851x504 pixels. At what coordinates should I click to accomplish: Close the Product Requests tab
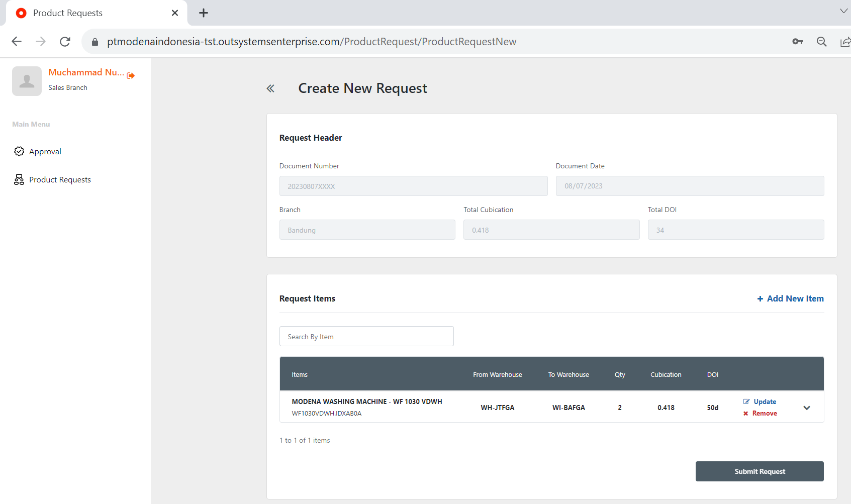tap(175, 13)
